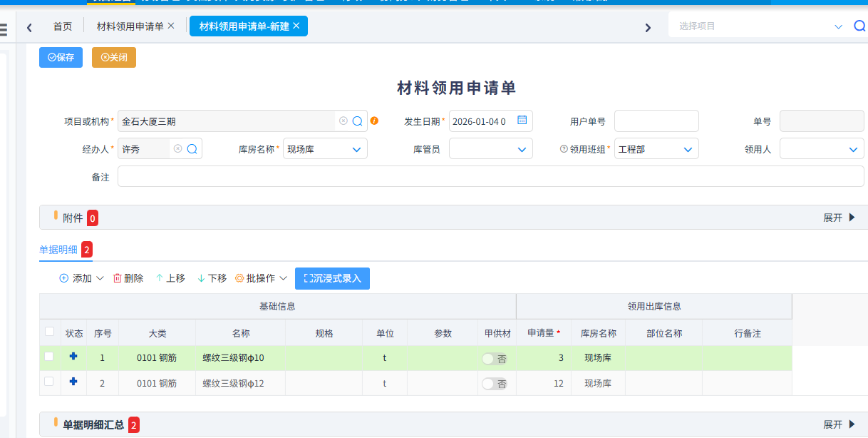868x438 pixels.
Task: Click the magnifier icon beside 经办人
Action: click(x=192, y=148)
